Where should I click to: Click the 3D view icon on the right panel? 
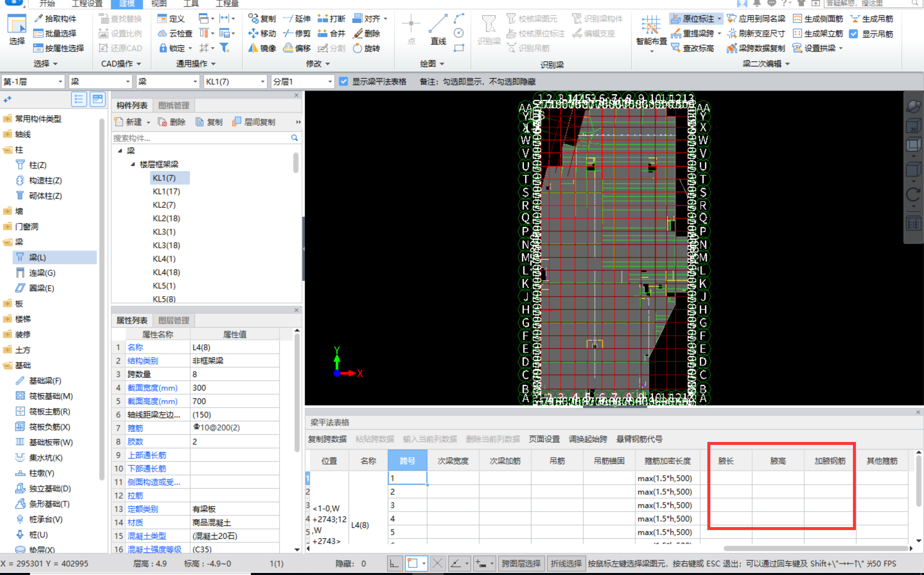pos(913,125)
